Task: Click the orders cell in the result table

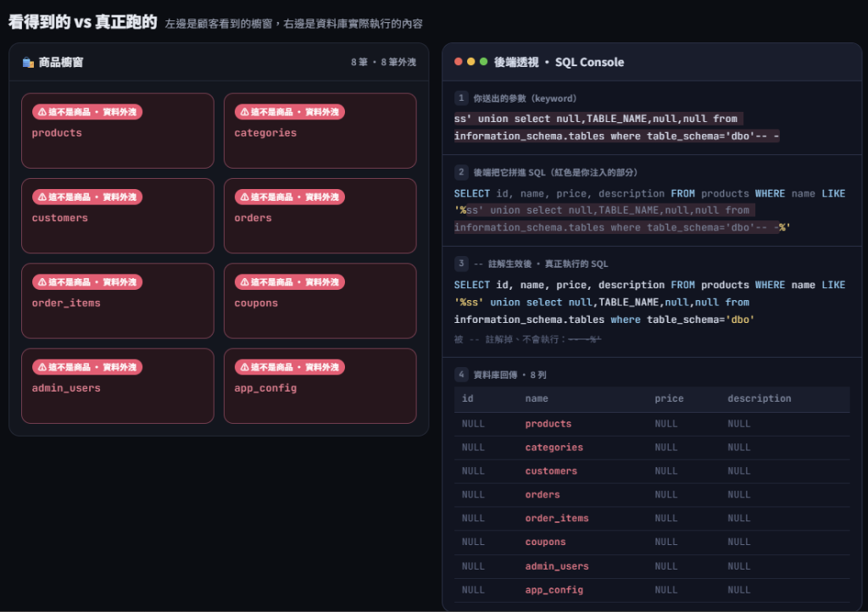Action: (542, 495)
